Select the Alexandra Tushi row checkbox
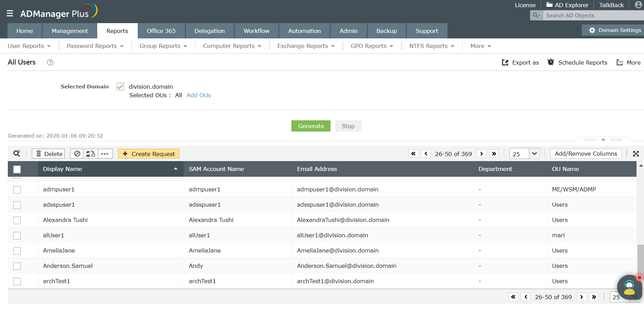 pos(17,220)
